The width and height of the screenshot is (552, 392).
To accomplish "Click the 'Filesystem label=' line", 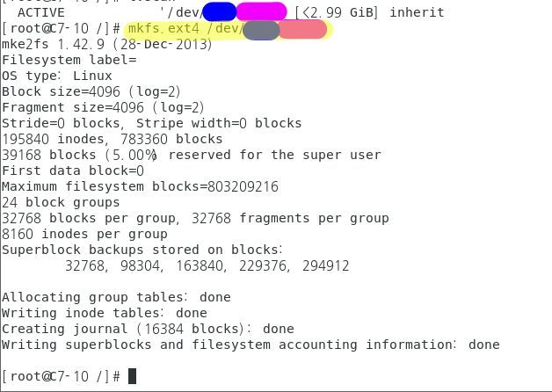I will pyautogui.click(x=69, y=60).
